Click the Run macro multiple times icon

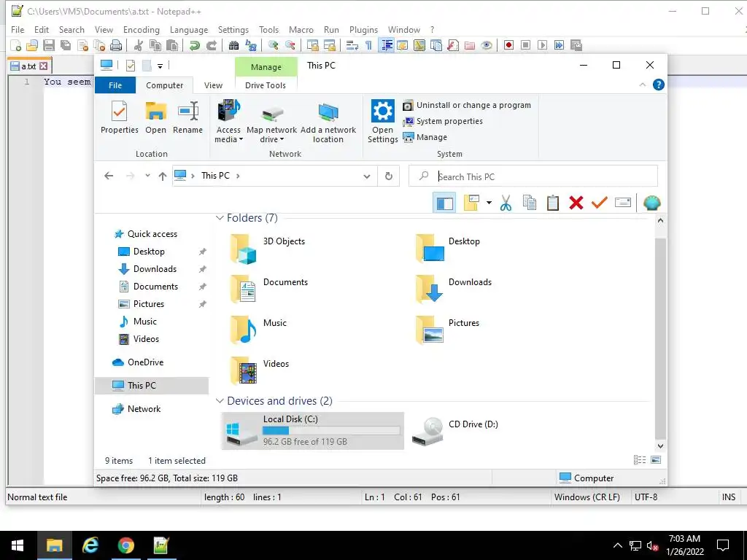pos(560,45)
